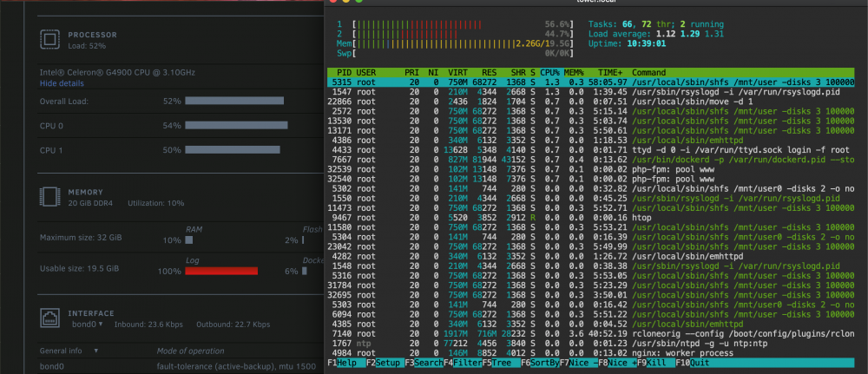Click Maximum size: 32 GiB text
Screen dimensions: 868x374
tap(81, 238)
